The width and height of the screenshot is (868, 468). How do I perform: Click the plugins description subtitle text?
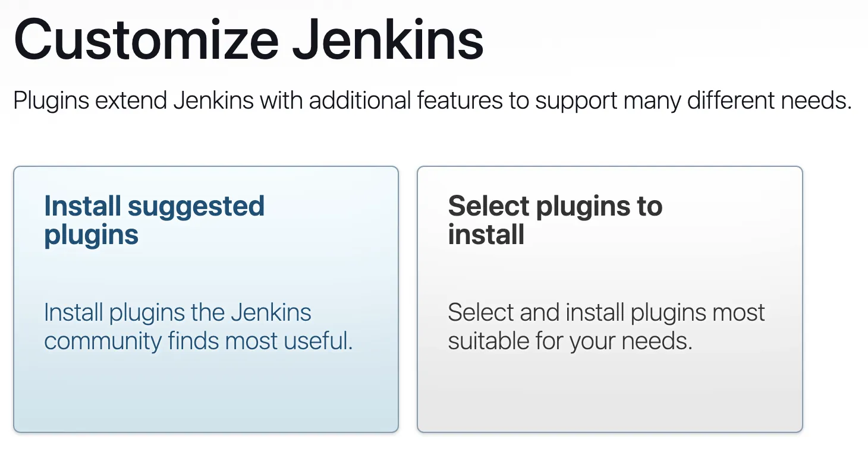point(432,100)
